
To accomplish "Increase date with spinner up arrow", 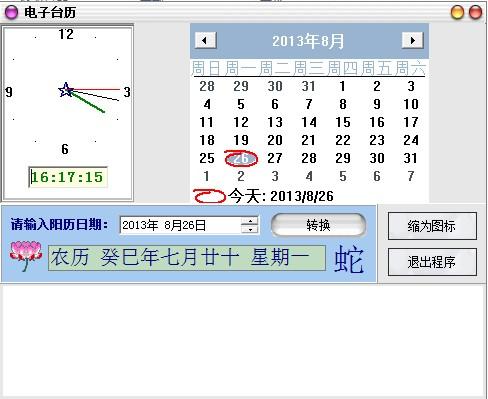I will (250, 221).
